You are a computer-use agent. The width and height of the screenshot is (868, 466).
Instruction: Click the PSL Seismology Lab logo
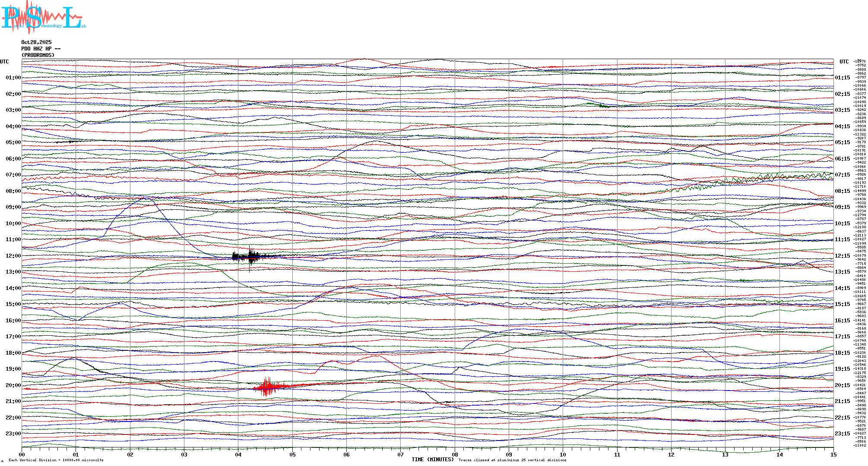[x=43, y=16]
